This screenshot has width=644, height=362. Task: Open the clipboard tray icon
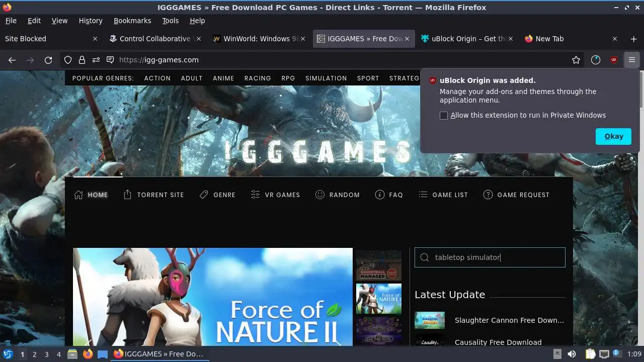click(591, 354)
